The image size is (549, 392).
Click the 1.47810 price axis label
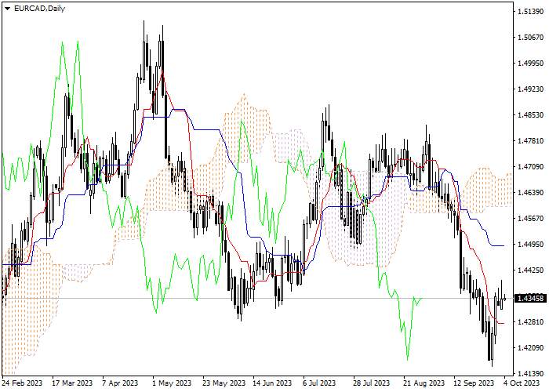tap(531, 141)
